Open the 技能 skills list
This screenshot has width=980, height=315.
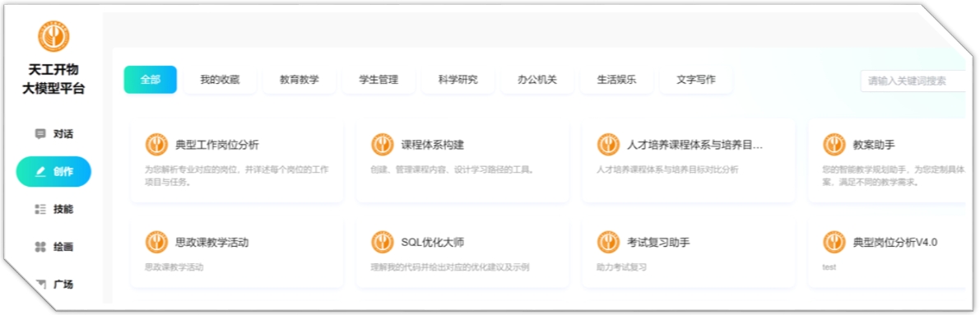pyautogui.click(x=53, y=210)
